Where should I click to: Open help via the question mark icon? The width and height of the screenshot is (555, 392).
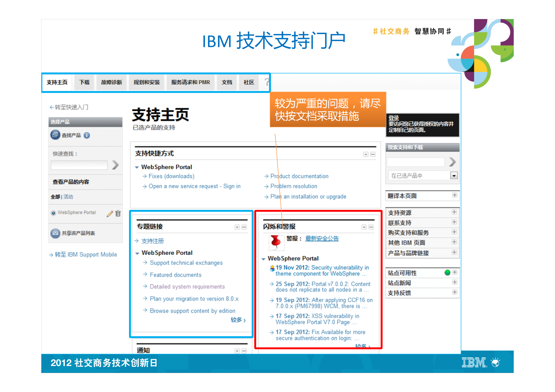pyautogui.click(x=267, y=82)
